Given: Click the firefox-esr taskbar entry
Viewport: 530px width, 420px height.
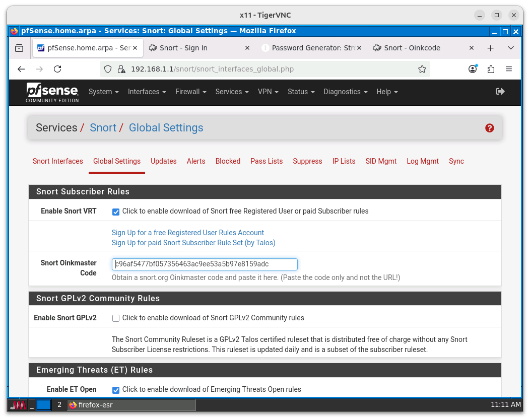Looking at the screenshot, I should 132,405.
